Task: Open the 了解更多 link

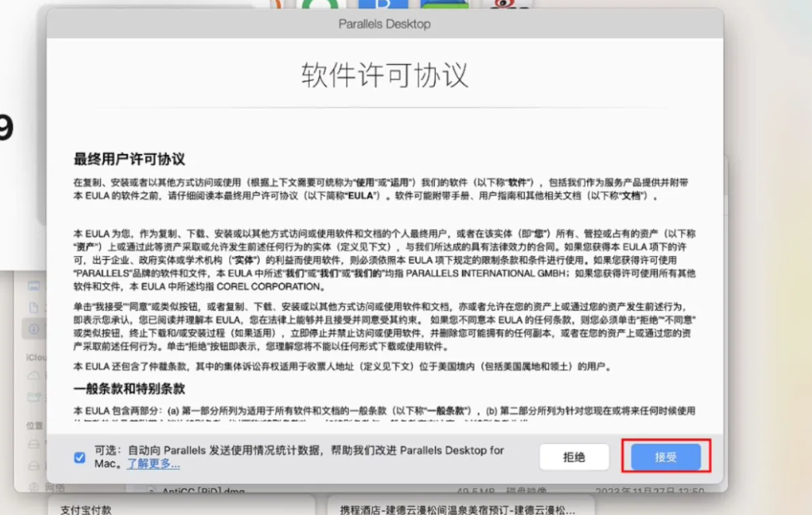Action: [153, 463]
